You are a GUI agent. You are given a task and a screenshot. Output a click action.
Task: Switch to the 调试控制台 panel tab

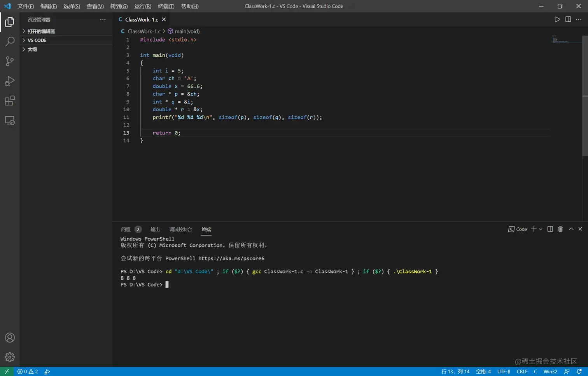coord(181,229)
